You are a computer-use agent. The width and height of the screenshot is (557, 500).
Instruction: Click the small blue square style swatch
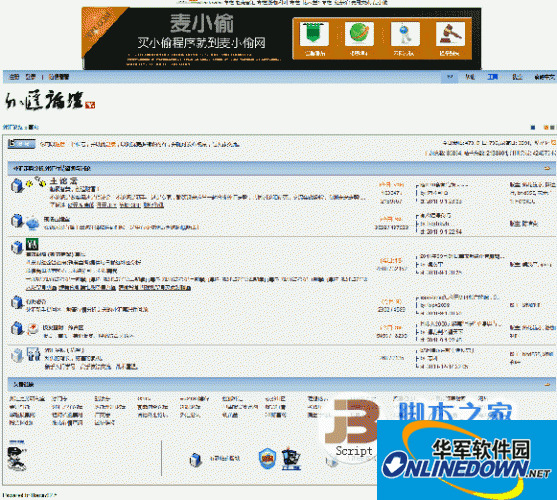tap(533, 127)
